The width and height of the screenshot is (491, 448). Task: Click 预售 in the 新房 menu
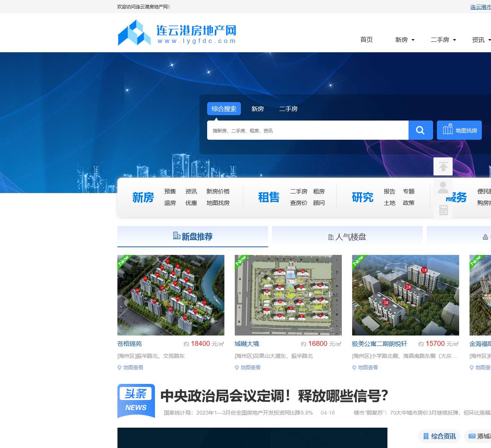pyautogui.click(x=170, y=191)
